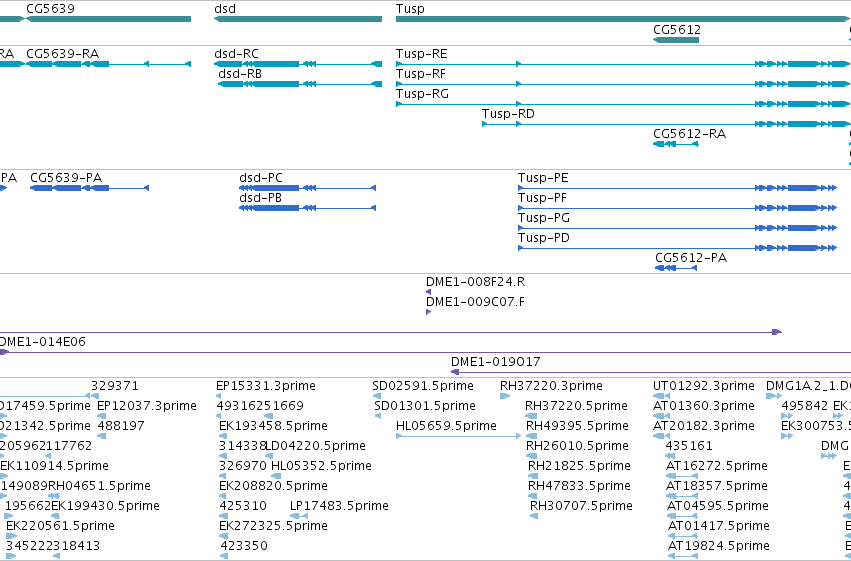
Task: Click the DME1-009C07.F clone end
Action: pyautogui.click(x=428, y=312)
